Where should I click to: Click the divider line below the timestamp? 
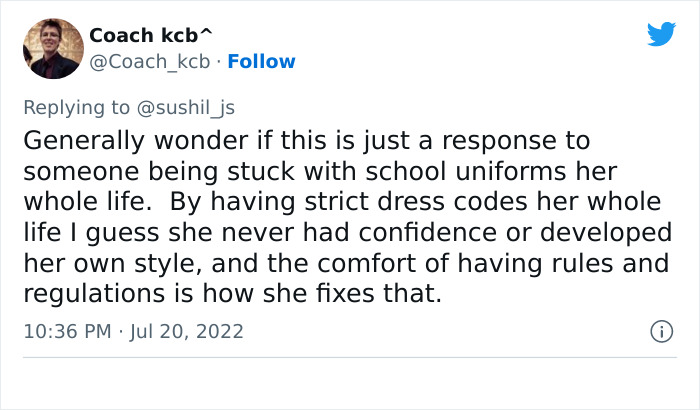(350, 358)
